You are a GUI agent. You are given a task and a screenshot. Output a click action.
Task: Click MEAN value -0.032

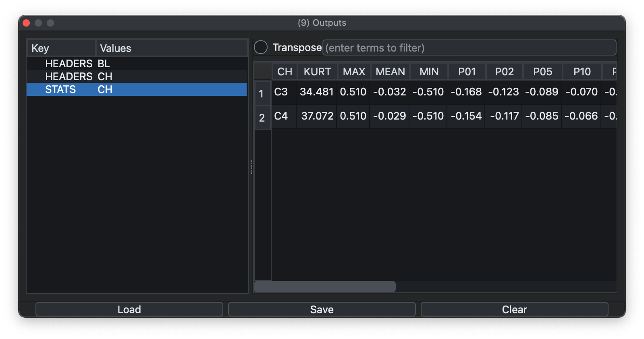coord(390,92)
